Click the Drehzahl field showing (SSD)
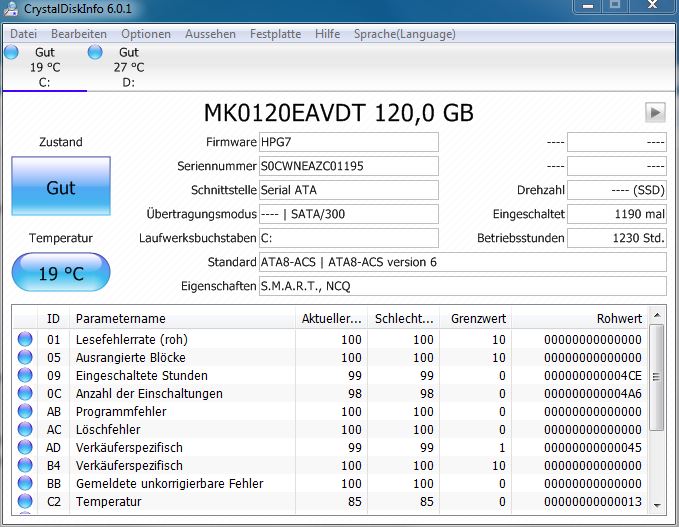The height and width of the screenshot is (527, 679). (x=617, y=190)
